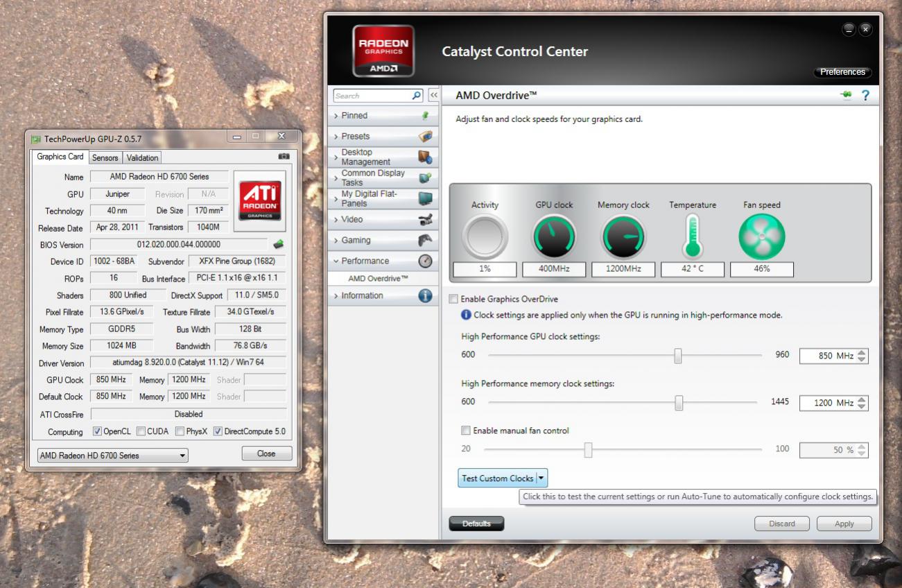Click the BIOS save chip icon in GPU-Z
This screenshot has height=588, width=902.
tap(279, 244)
